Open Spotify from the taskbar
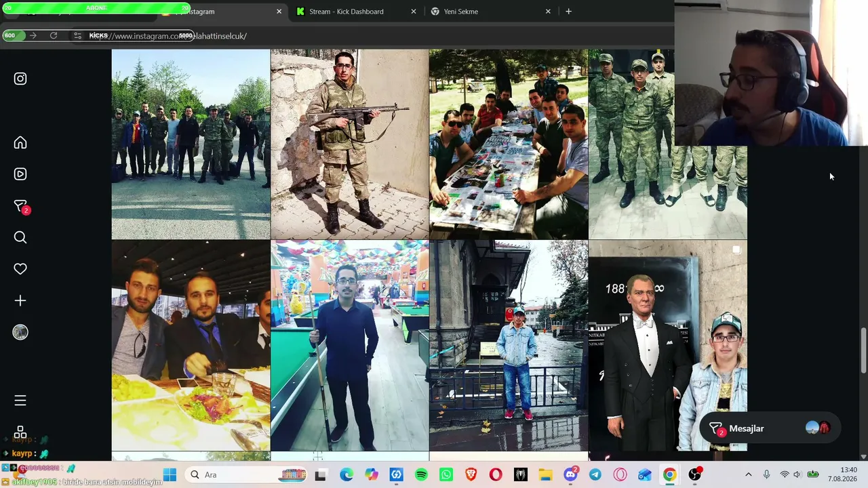 [x=421, y=475]
